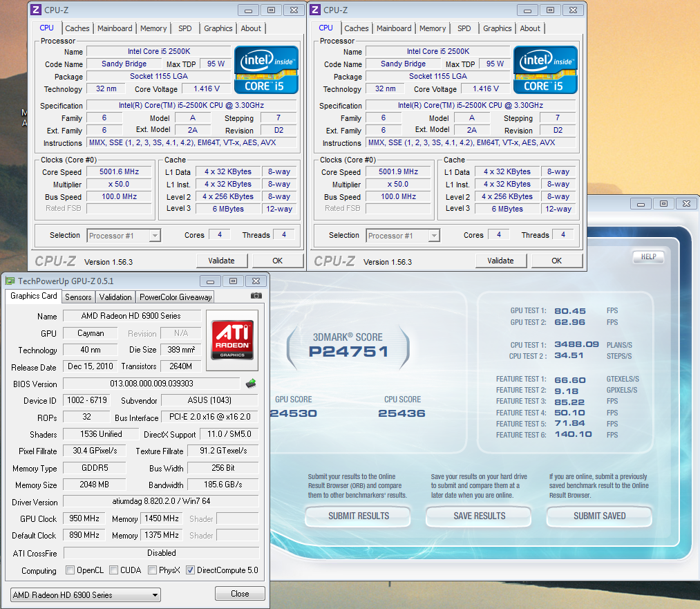
Task: Click the CPU-Z title icon of left window
Action: (36, 10)
